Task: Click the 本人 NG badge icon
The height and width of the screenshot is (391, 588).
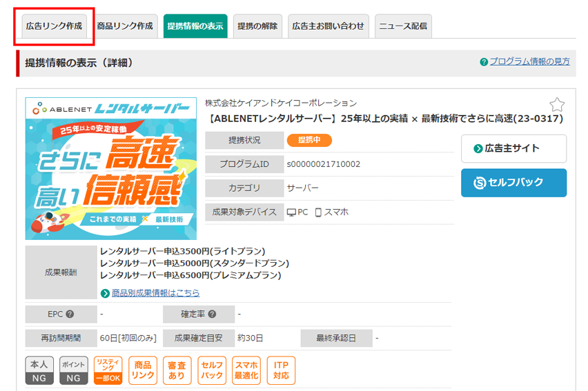Action: (x=39, y=370)
